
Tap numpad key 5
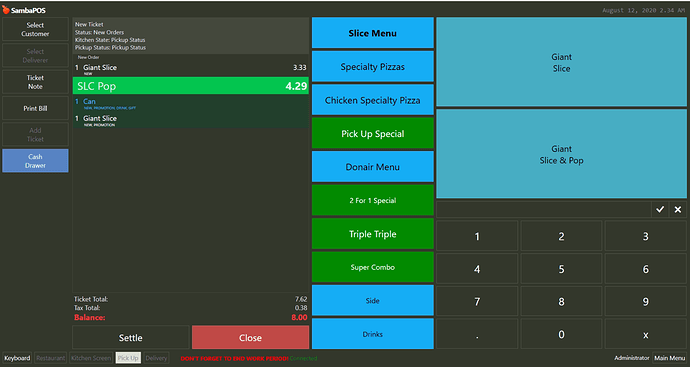coord(562,269)
